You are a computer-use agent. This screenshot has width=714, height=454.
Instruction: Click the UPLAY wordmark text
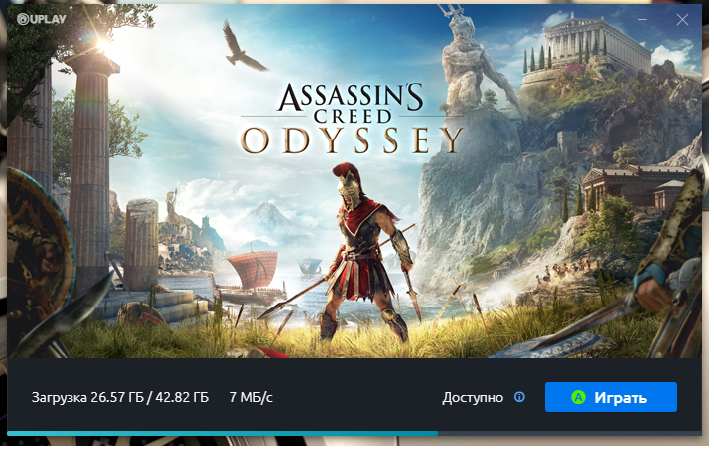(48, 19)
